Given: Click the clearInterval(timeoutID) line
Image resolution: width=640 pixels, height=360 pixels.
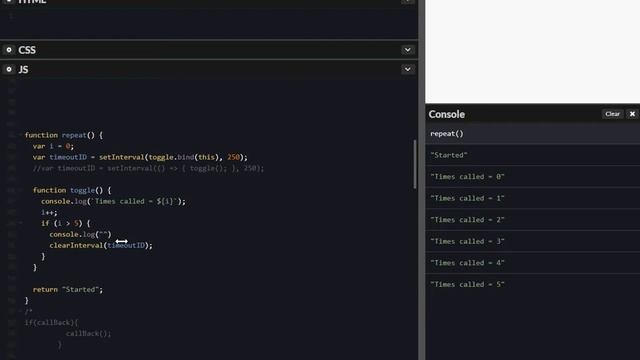Looking at the screenshot, I should click(x=101, y=245).
